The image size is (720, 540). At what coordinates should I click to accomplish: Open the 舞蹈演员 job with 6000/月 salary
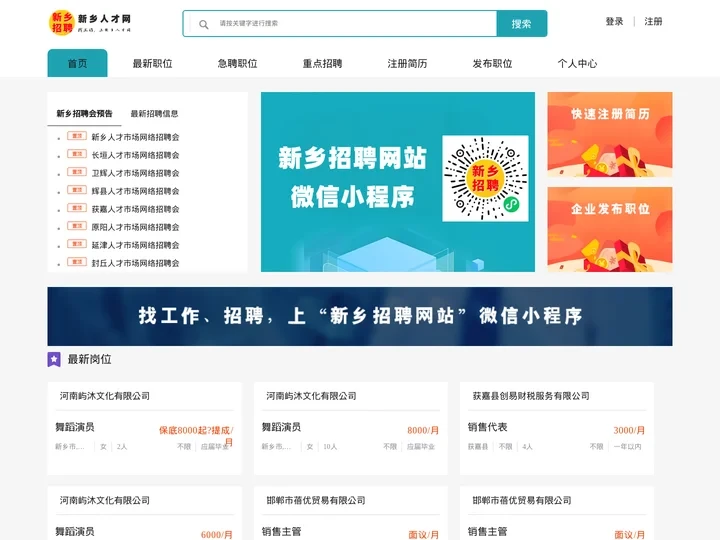(x=75, y=532)
